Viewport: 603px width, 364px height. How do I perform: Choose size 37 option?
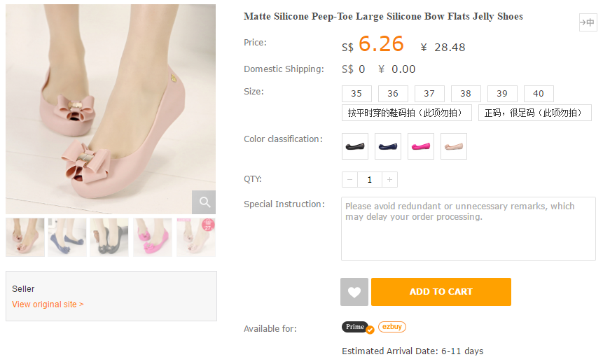pyautogui.click(x=429, y=94)
